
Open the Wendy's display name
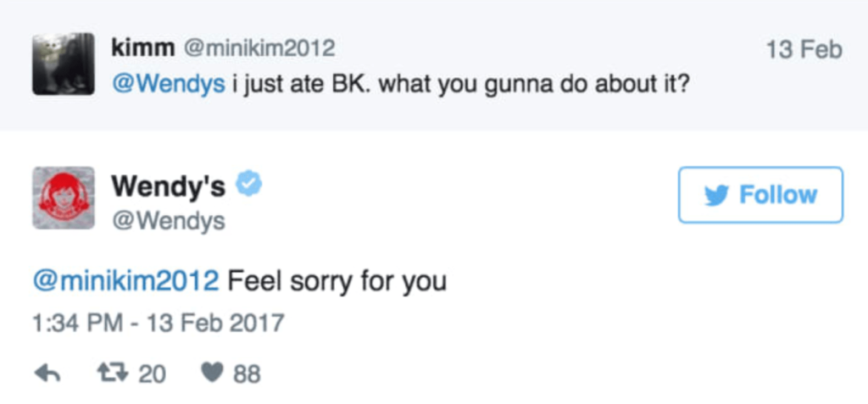(x=169, y=185)
